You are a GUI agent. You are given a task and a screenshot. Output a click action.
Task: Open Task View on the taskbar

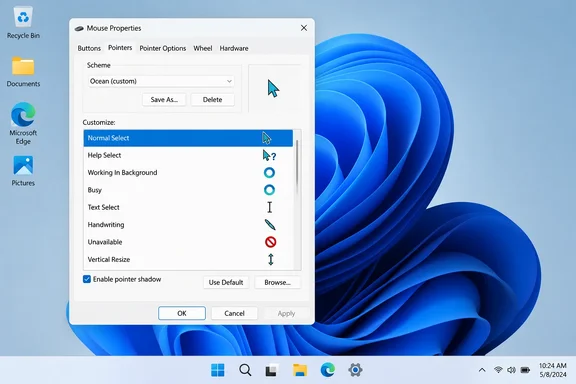tap(272, 370)
